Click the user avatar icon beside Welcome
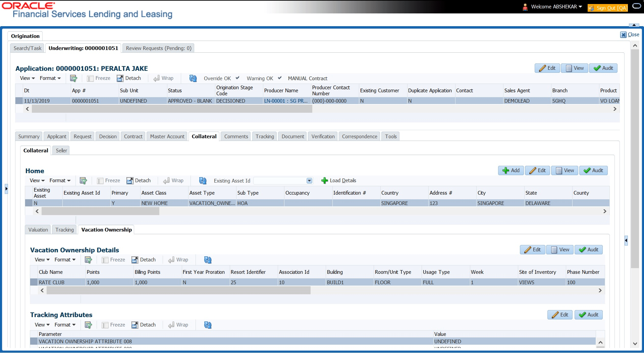 click(525, 7)
